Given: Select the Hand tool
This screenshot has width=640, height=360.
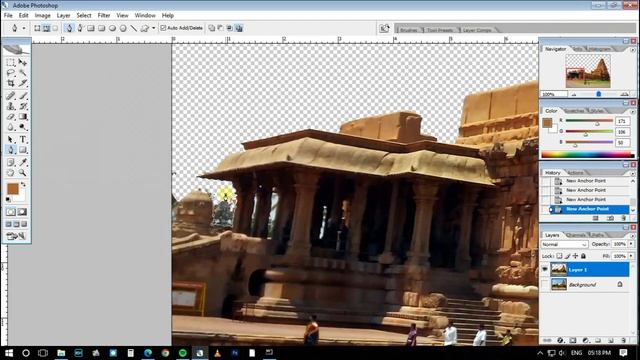Looking at the screenshot, I should pyautogui.click(x=11, y=173).
